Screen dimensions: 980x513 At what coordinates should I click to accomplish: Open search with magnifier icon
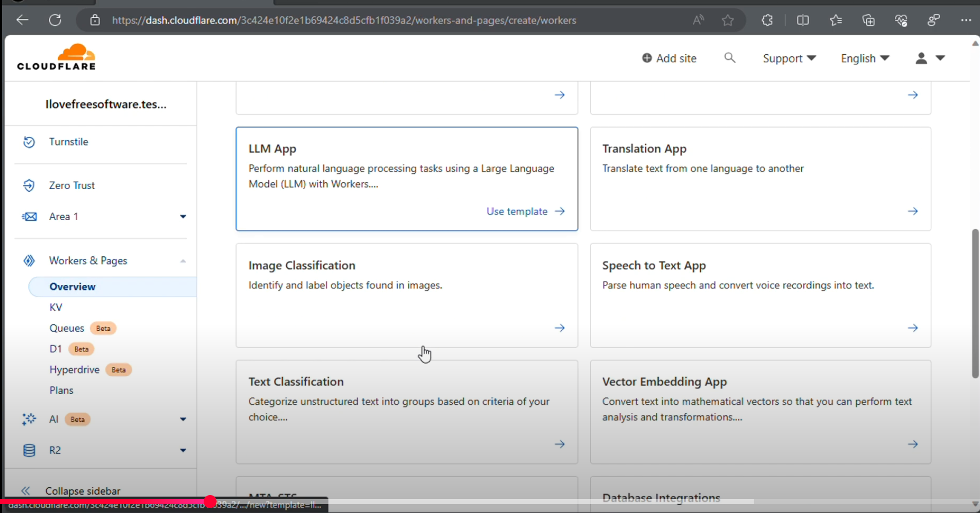730,58
